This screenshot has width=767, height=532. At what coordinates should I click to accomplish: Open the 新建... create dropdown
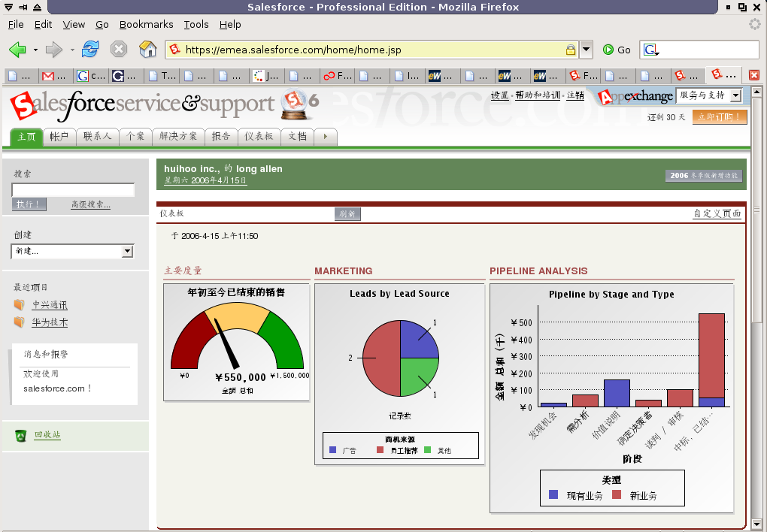tap(72, 251)
